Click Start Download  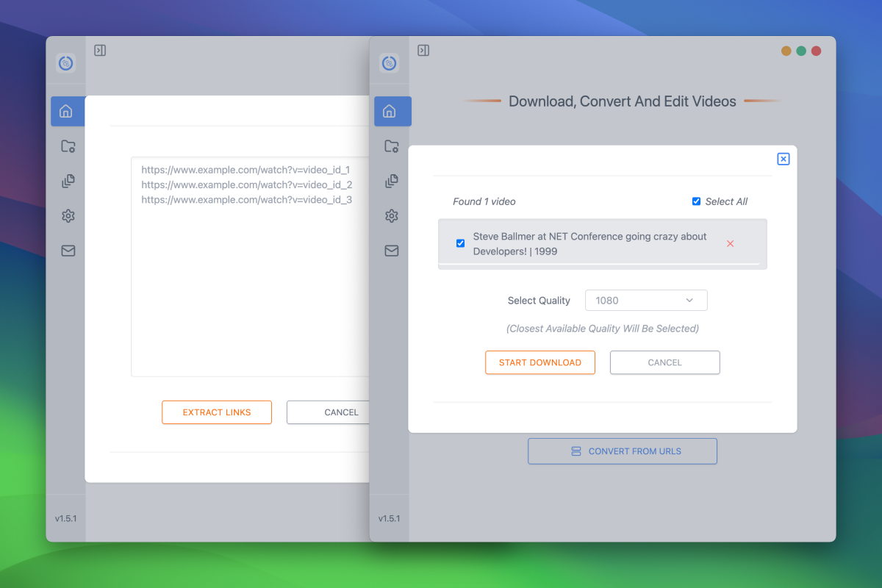540,362
